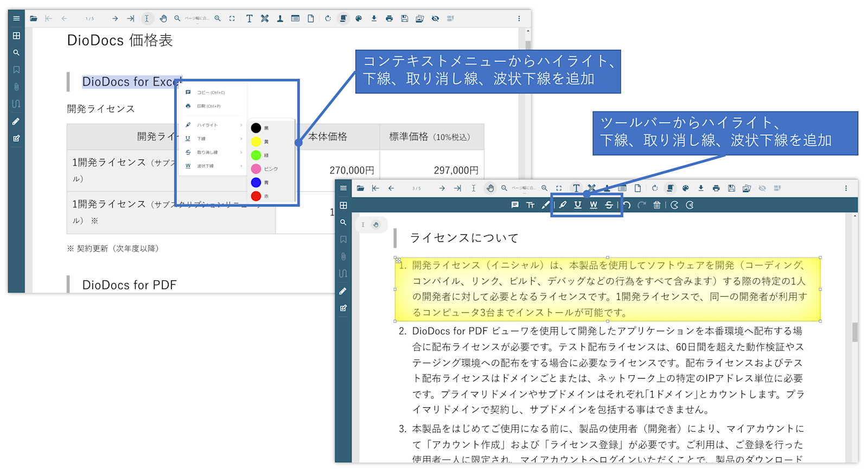Screen dimensions: 868x474
Task: Click the yellow highlighted paragraph annotation
Action: click(608, 289)
